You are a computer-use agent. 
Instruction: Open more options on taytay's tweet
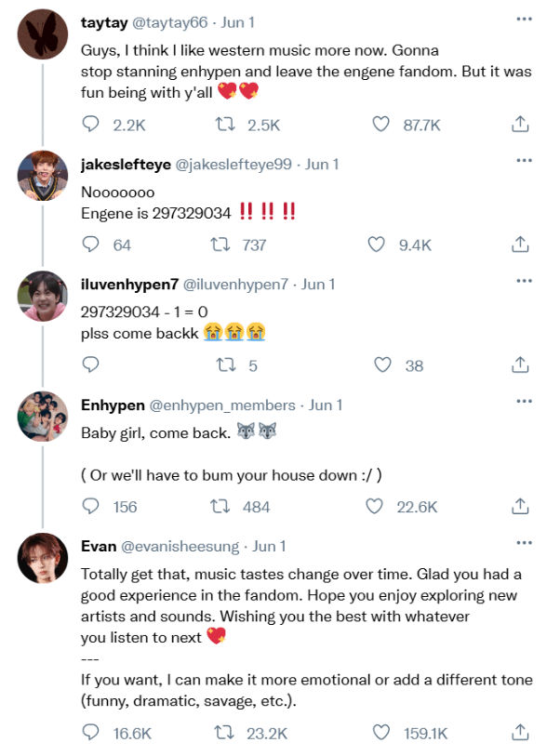[524, 19]
